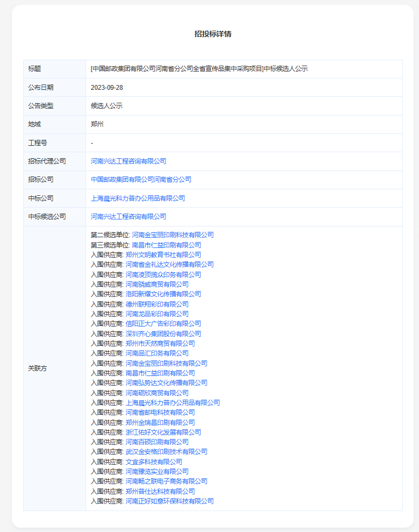Select 郑州市天然商贸有限公司 supplier link
Image resolution: width=419 pixels, height=532 pixels.
[x=160, y=343]
